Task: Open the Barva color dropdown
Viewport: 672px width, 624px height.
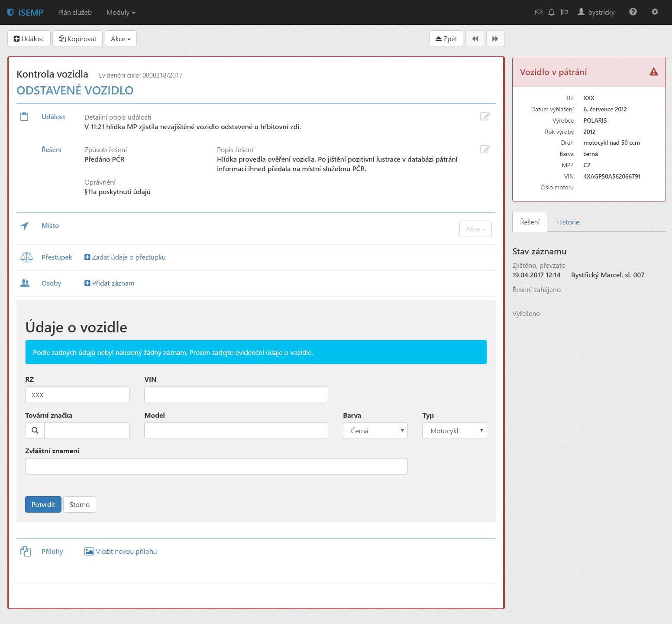Action: 375,431
